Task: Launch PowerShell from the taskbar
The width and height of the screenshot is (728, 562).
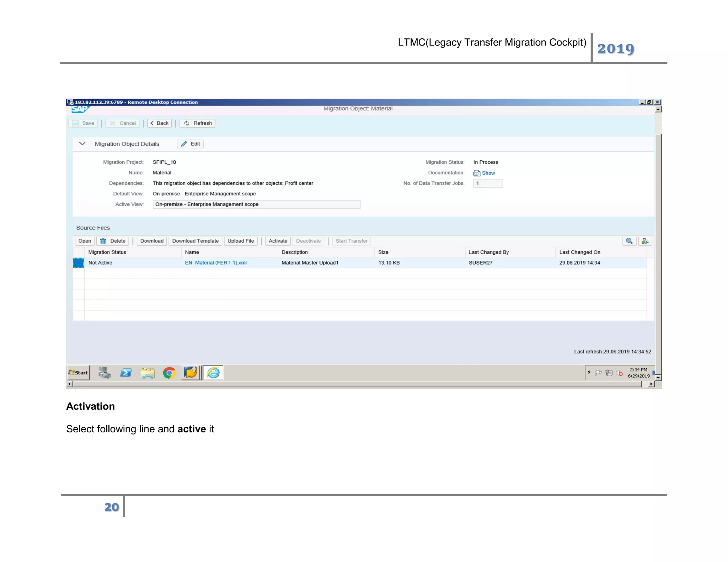Action: (126, 373)
